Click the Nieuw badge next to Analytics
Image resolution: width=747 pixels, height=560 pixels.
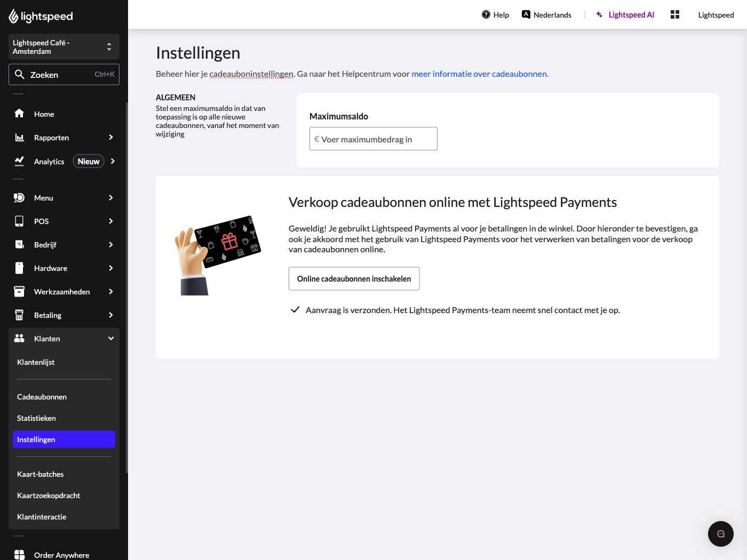[x=89, y=162]
